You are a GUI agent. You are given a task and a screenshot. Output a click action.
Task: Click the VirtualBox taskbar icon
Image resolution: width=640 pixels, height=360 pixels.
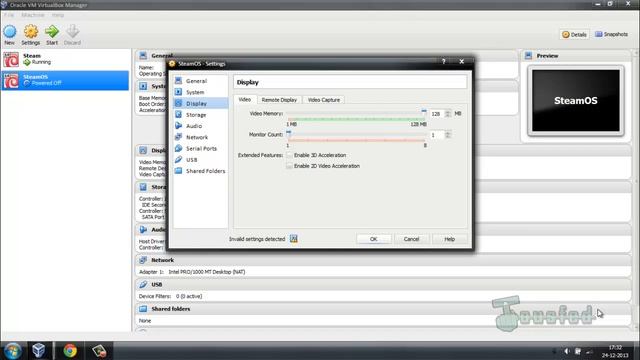click(x=38, y=351)
